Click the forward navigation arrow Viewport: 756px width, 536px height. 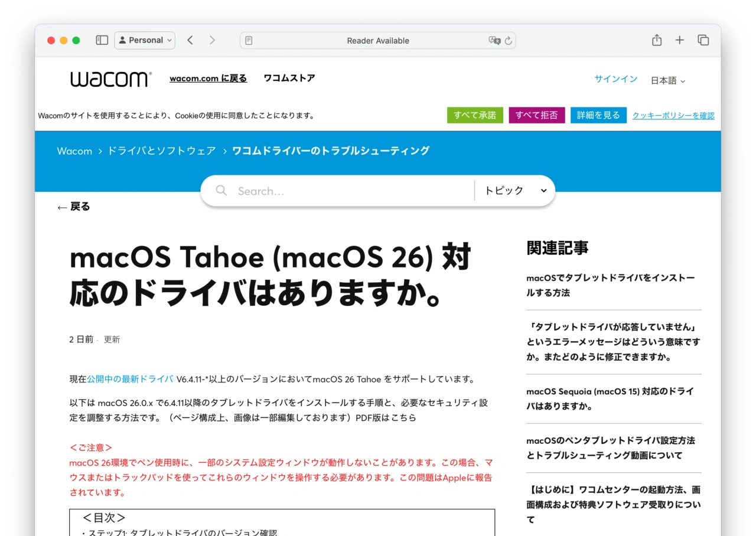pos(212,40)
